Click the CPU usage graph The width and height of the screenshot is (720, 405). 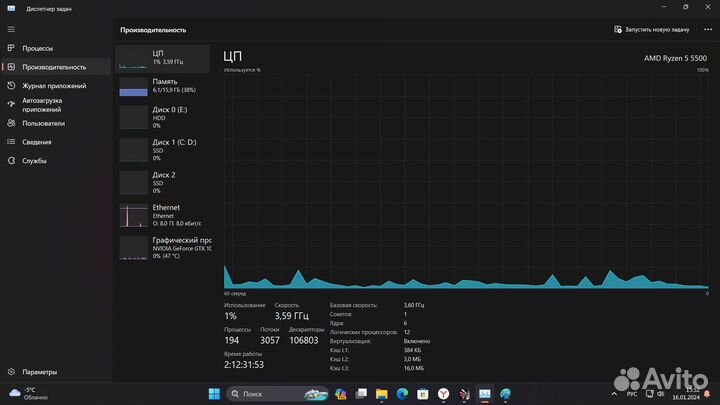point(466,181)
